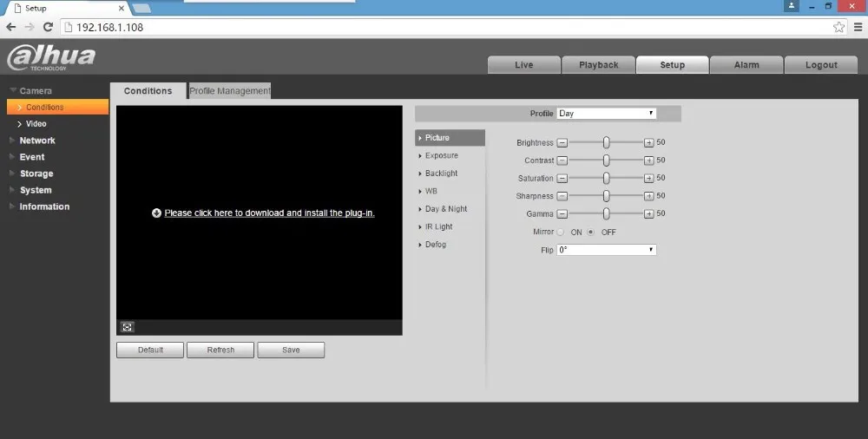
Task: Click the Brightness slider handle
Action: 606,143
